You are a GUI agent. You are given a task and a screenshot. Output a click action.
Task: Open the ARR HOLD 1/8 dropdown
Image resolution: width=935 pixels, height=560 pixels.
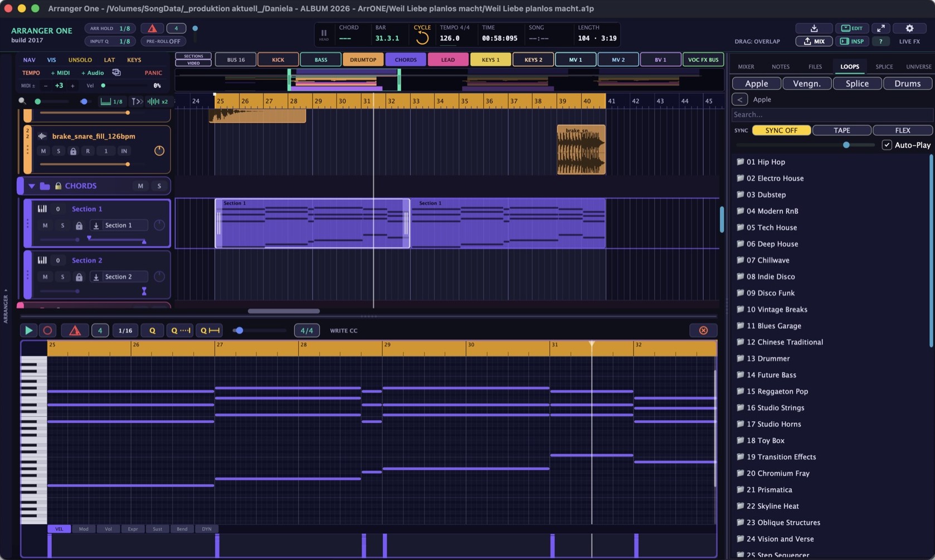point(110,28)
